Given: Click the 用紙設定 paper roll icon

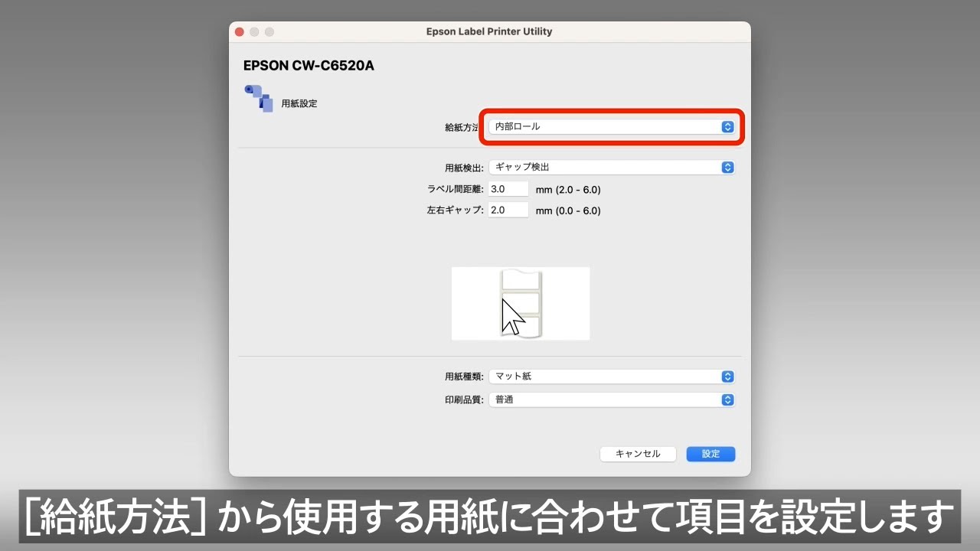Looking at the screenshot, I should [x=259, y=99].
